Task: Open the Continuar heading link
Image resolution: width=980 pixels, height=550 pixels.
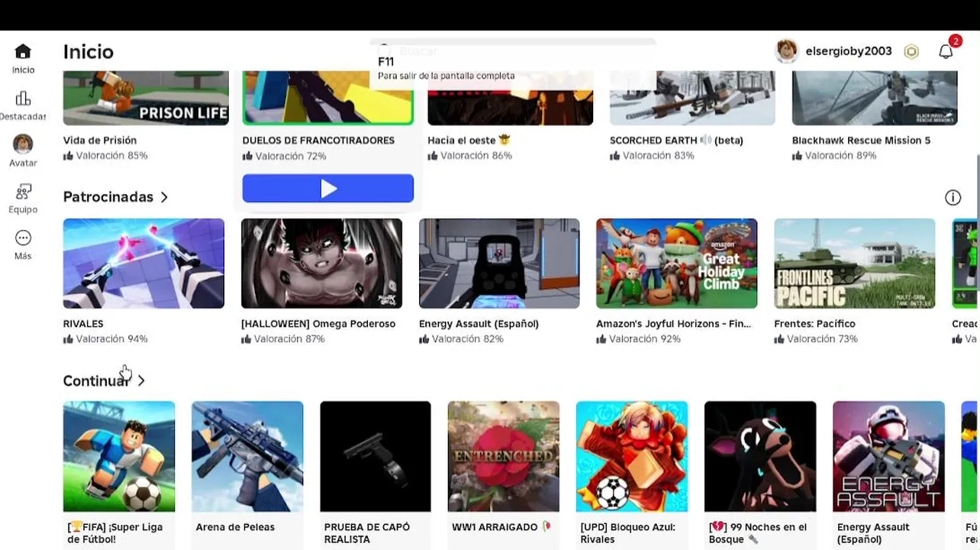Action: 96,380
